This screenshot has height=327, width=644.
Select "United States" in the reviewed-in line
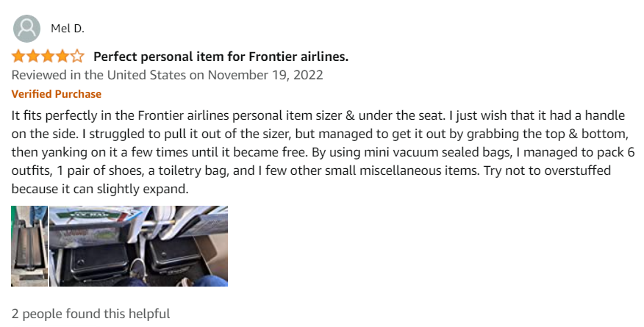coord(146,75)
